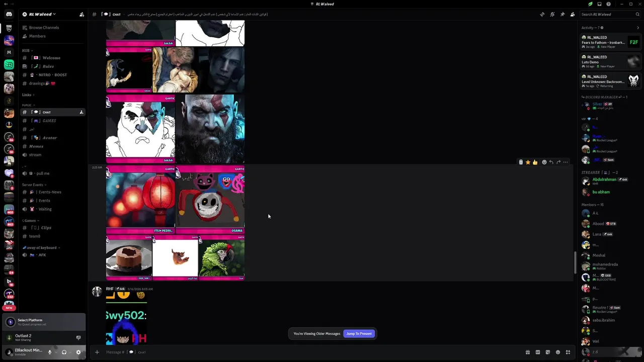644x362 pixels.
Task: Collapse the PUBLIC category
Action: [28, 105]
